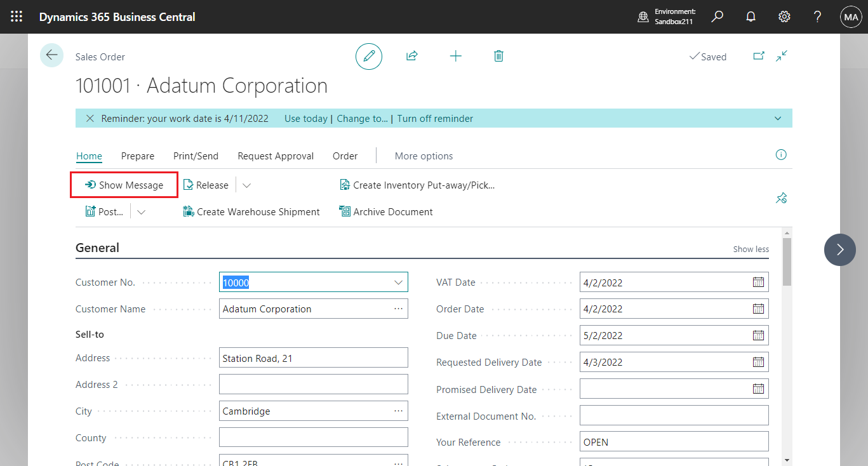Open the Customer No. dropdown
The width and height of the screenshot is (868, 466).
398,283
